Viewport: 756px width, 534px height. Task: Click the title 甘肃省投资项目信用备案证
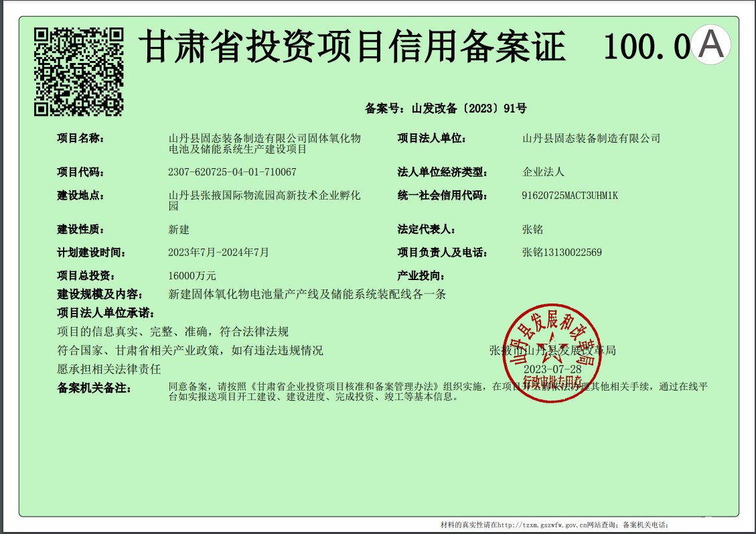(x=352, y=47)
